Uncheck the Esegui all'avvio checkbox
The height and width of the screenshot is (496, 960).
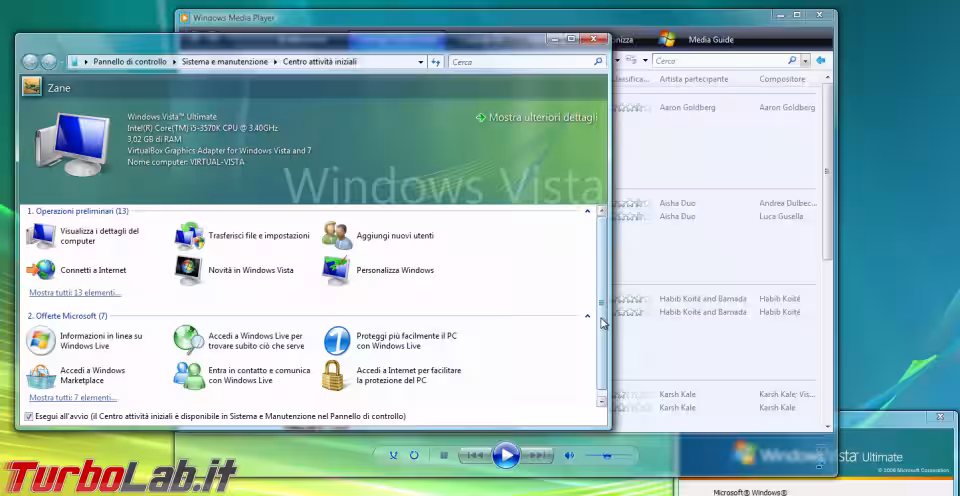click(28, 416)
